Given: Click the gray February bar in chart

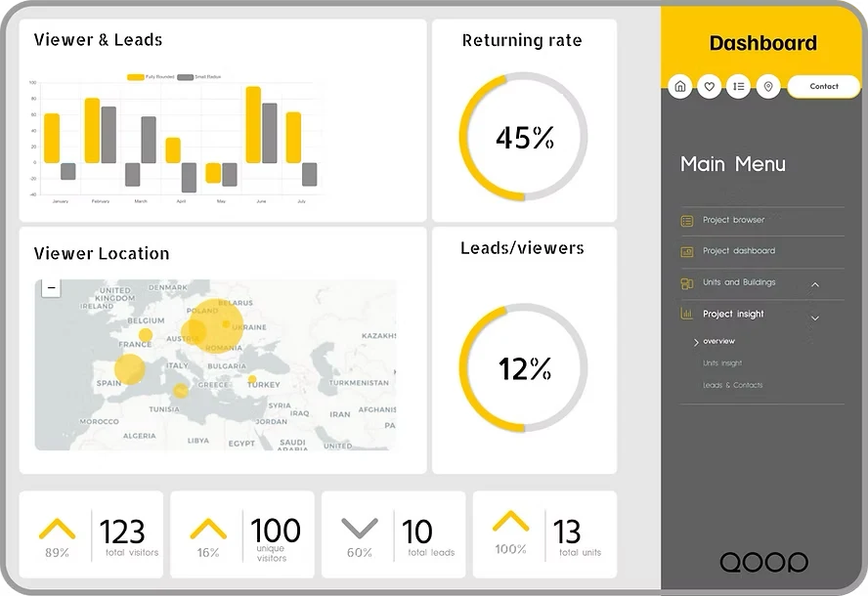Looking at the screenshot, I should pos(108,135).
